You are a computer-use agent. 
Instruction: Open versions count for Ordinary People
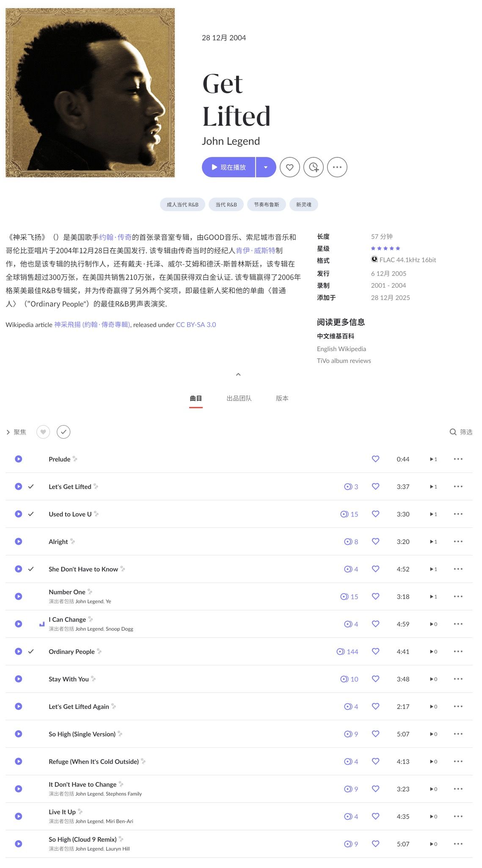[347, 651]
